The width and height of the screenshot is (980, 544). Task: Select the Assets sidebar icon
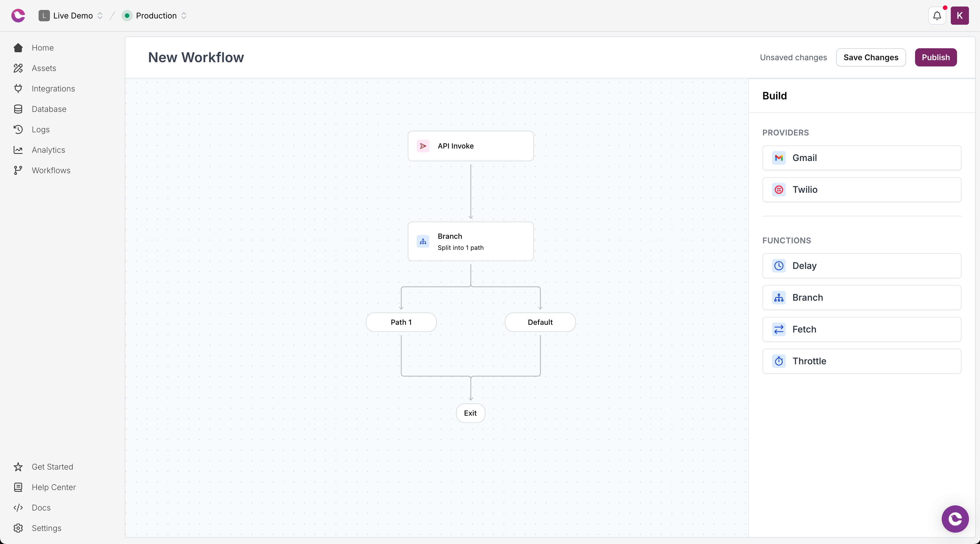(18, 68)
